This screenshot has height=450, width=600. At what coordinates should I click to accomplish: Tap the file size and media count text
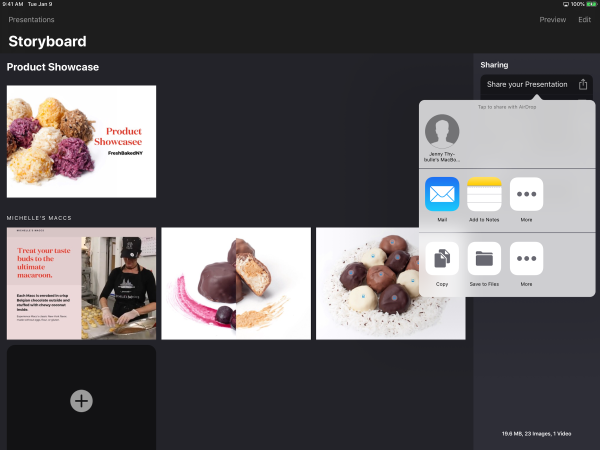(536, 434)
